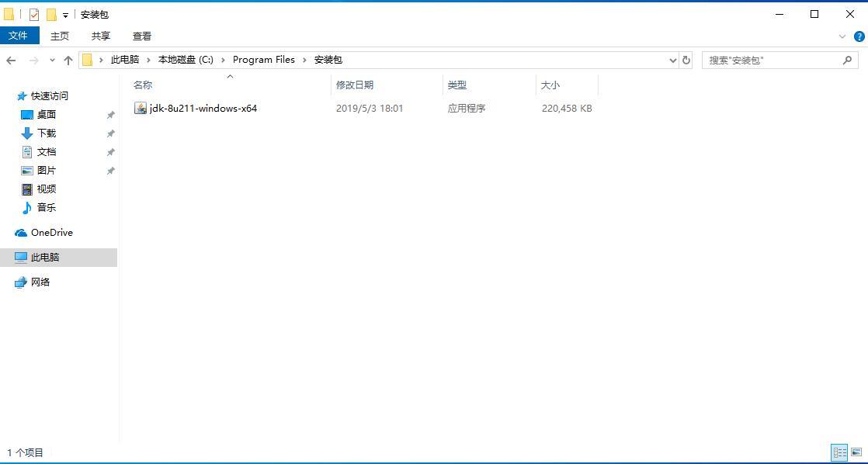Switch to large thumbnails view icon
The height and width of the screenshot is (464, 868).
pos(856,453)
